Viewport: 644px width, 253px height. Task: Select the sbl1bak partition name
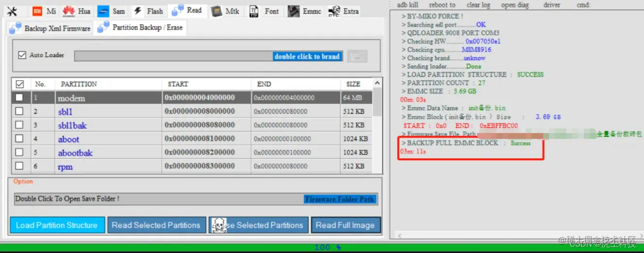pyautogui.click(x=72, y=125)
